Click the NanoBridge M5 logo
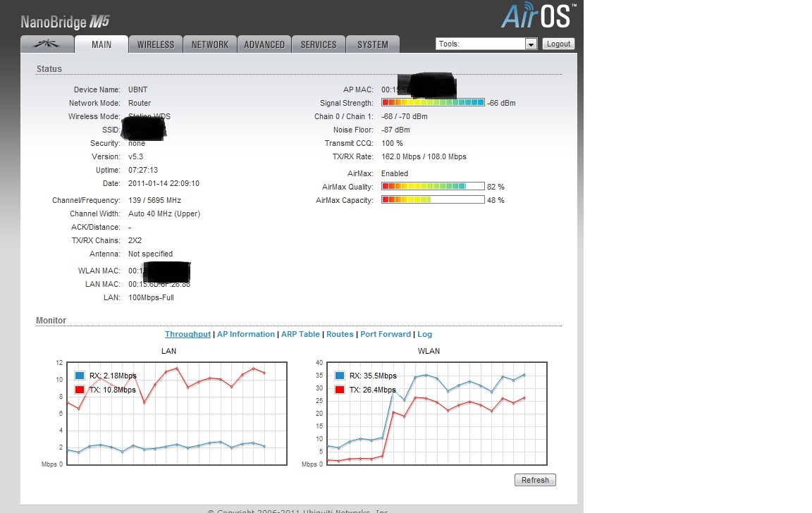The image size is (812, 513). [x=65, y=22]
